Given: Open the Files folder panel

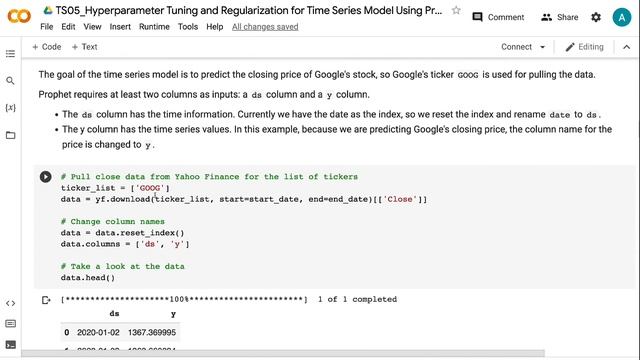Looking at the screenshot, I should point(11,135).
